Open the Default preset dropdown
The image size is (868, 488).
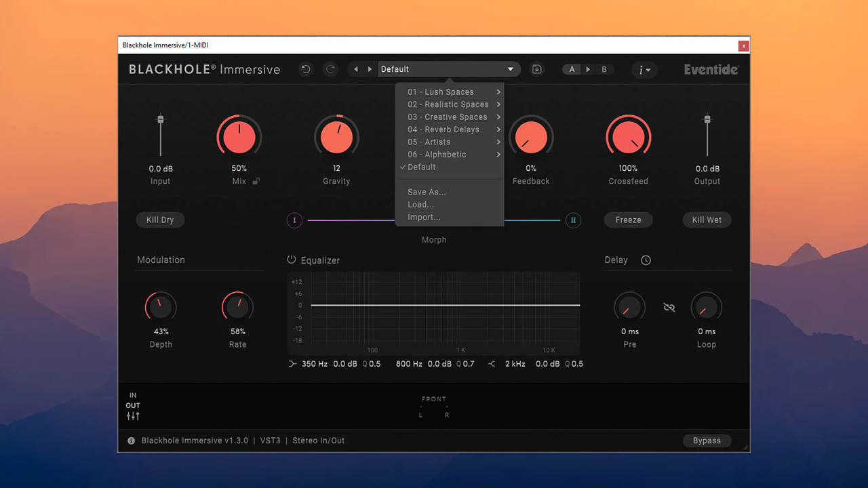click(449, 68)
